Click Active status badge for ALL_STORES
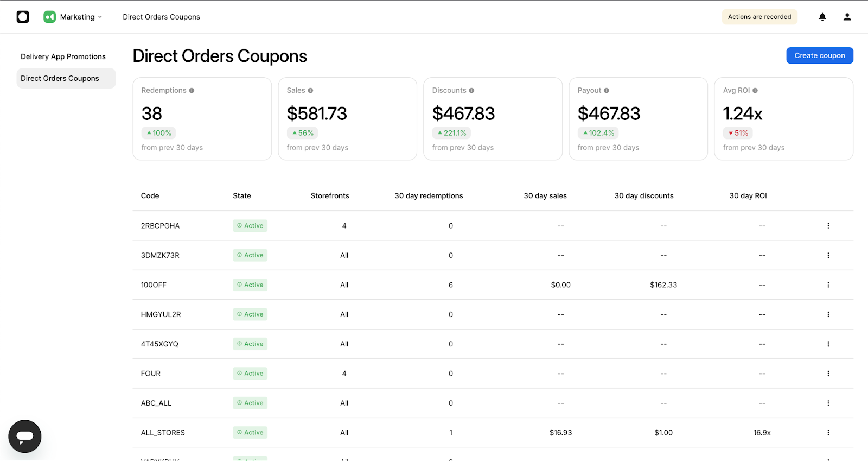The height and width of the screenshot is (461, 868). (250, 433)
